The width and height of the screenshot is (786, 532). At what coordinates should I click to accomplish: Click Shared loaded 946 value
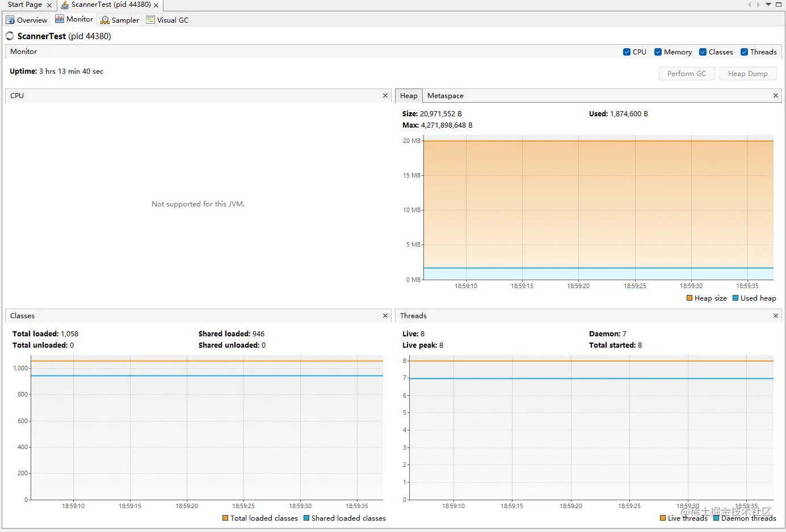(259, 334)
